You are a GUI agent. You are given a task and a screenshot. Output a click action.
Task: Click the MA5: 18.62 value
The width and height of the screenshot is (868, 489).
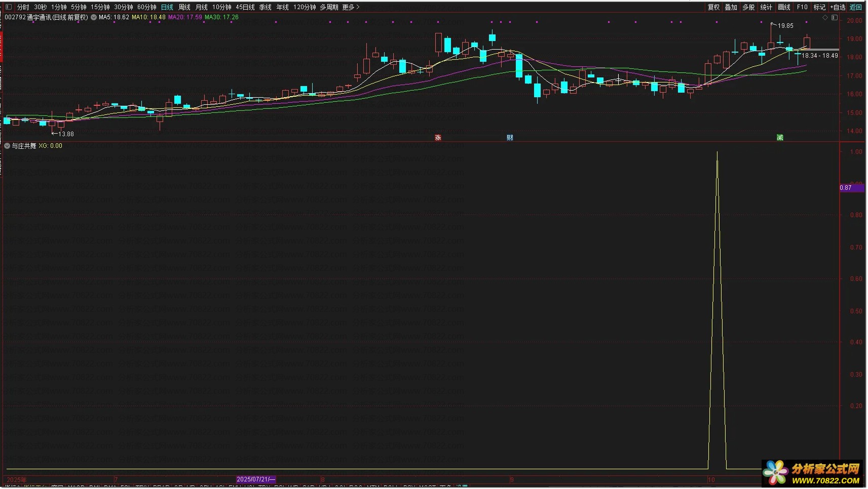pos(114,17)
